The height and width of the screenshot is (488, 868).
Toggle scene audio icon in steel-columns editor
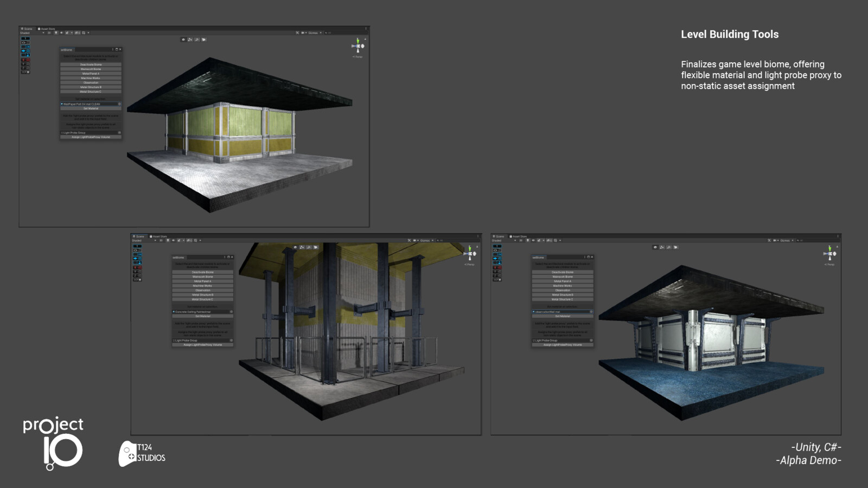click(174, 240)
